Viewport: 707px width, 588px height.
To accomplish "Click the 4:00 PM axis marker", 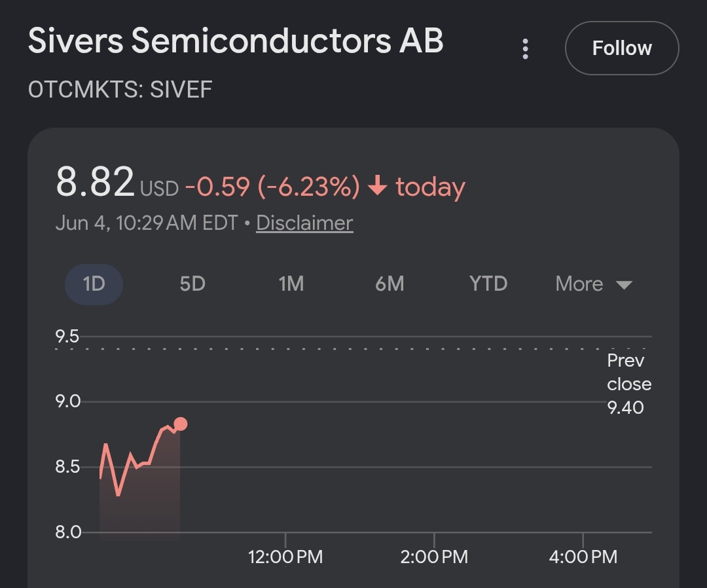I will pos(583,557).
